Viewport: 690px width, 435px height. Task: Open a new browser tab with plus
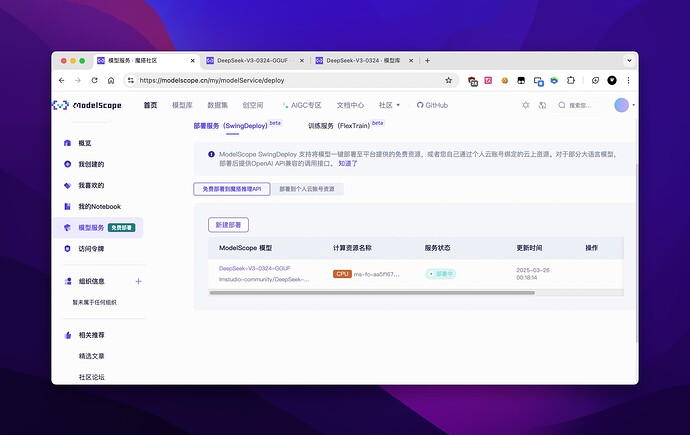427,61
